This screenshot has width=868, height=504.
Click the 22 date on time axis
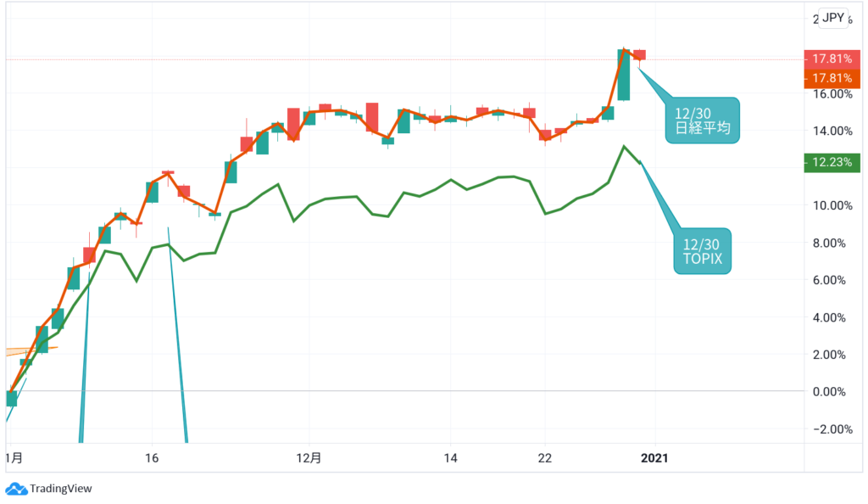click(x=544, y=458)
